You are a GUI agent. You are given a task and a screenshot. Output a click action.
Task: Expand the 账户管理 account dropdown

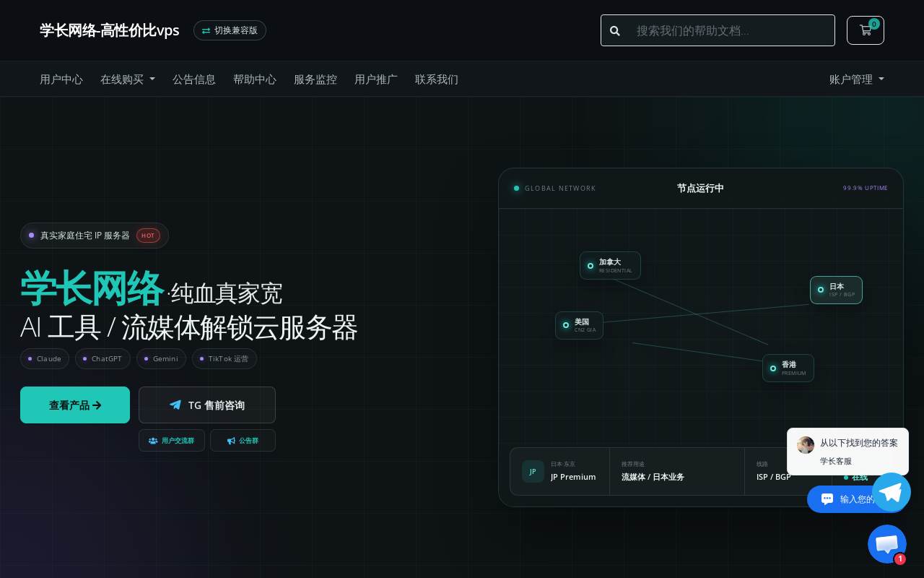coord(857,79)
